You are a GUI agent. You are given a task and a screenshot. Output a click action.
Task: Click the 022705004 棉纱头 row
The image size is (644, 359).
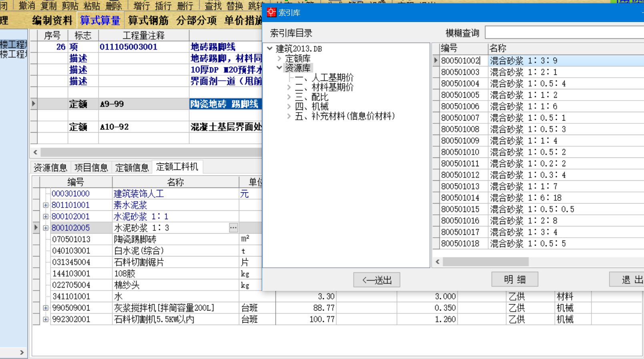pyautogui.click(x=147, y=285)
